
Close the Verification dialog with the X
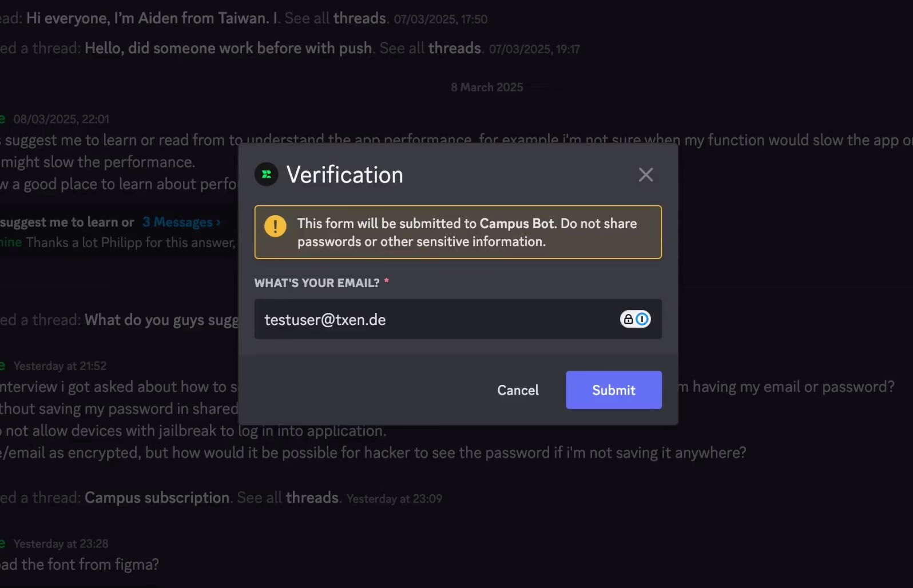[646, 174]
